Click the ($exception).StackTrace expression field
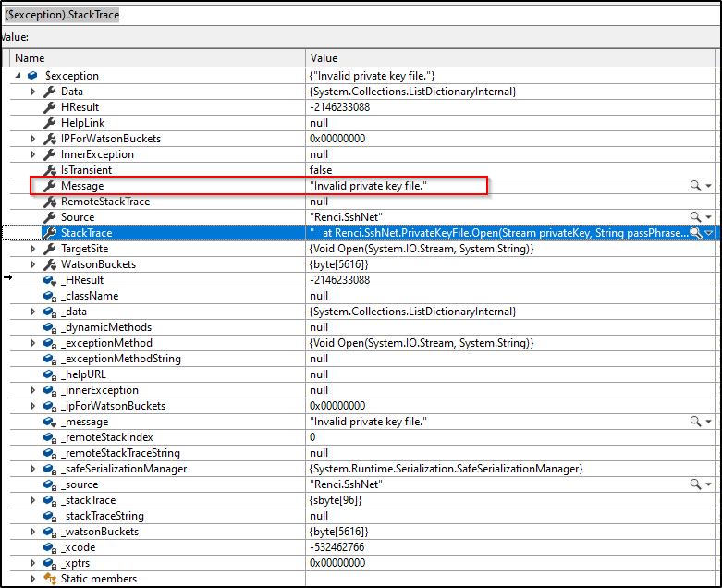The height and width of the screenshot is (588, 722). (360, 15)
